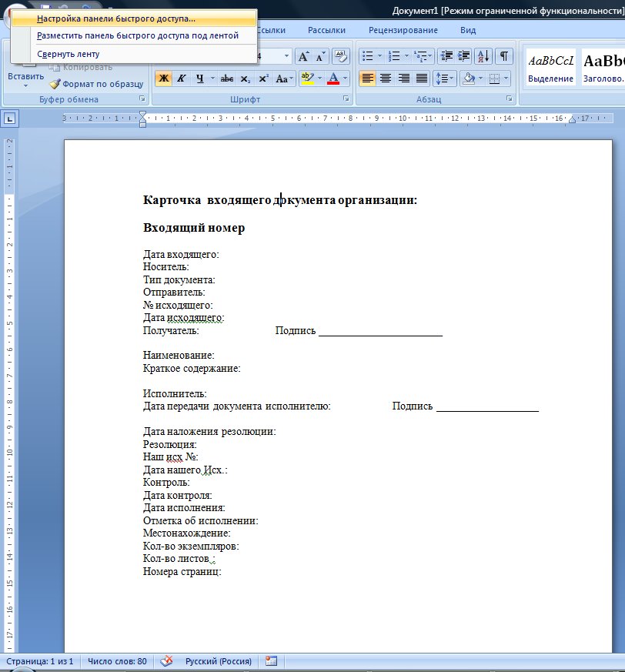This screenshot has width=625, height=672.
Task: Open the Рассылки ribbon tab
Action: point(326,31)
